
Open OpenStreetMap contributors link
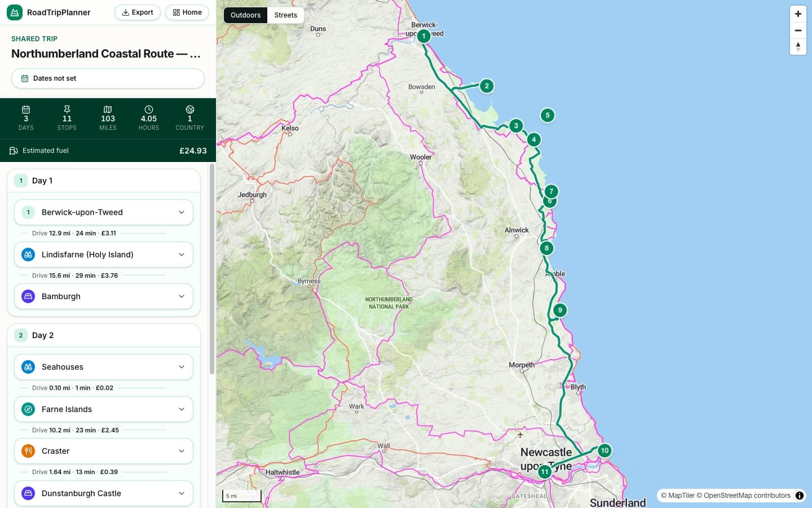743,496
